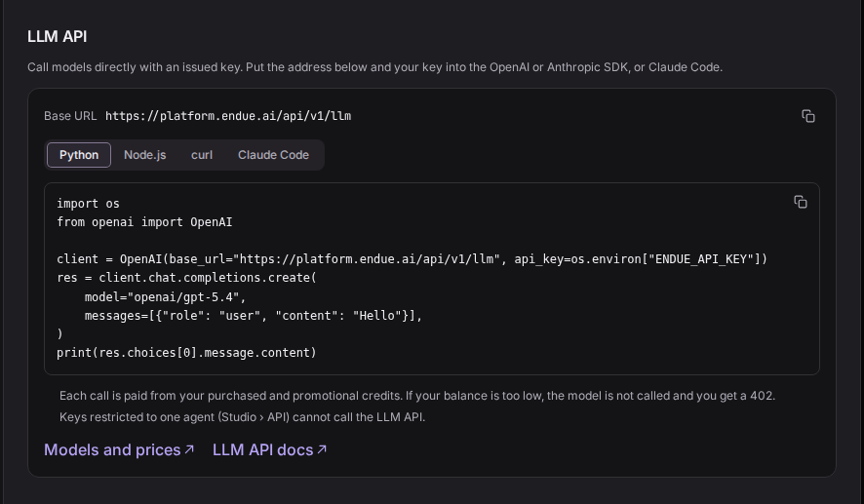Open the LLM API docs link
The height and width of the screenshot is (504, 864).
pos(269,450)
